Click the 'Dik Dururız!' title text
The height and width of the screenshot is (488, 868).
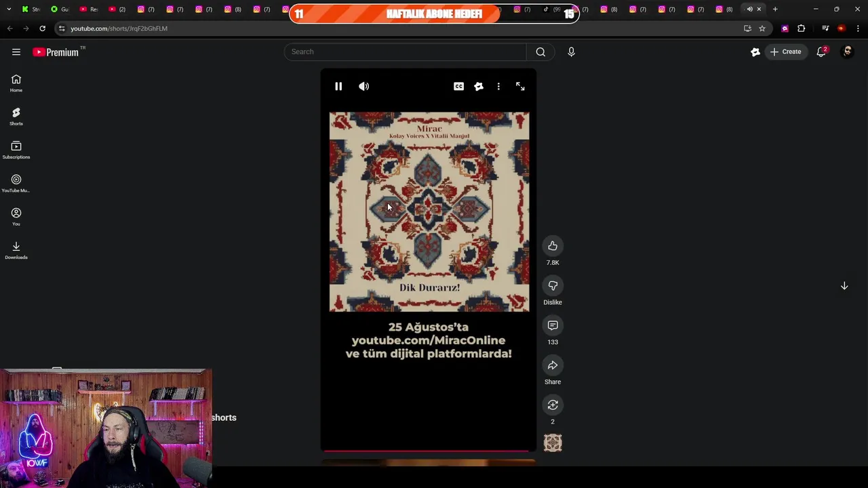[429, 287]
